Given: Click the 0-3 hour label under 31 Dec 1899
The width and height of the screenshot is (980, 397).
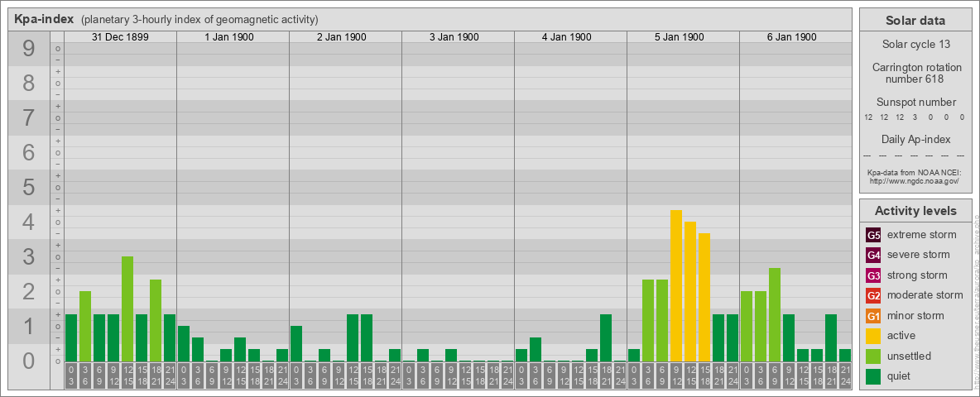Looking at the screenshot, I should pyautogui.click(x=71, y=376).
